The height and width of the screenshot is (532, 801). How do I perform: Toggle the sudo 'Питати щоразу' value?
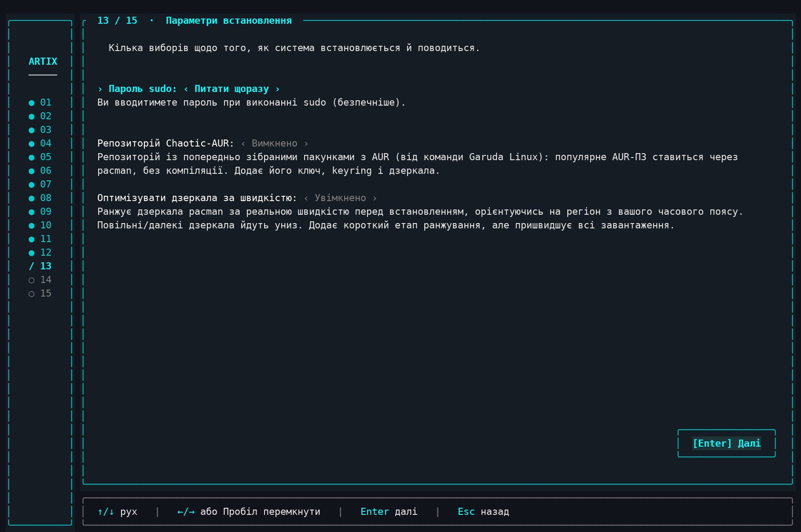(x=231, y=89)
